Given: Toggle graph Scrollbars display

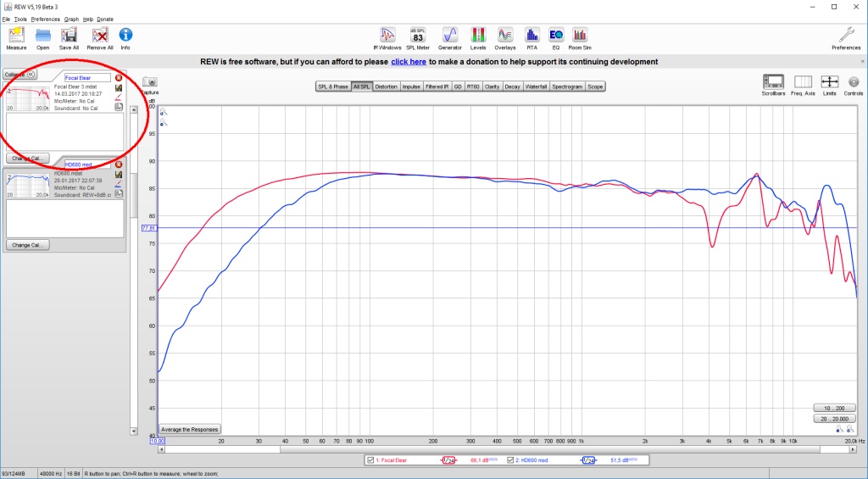Looking at the screenshot, I should pos(772,84).
